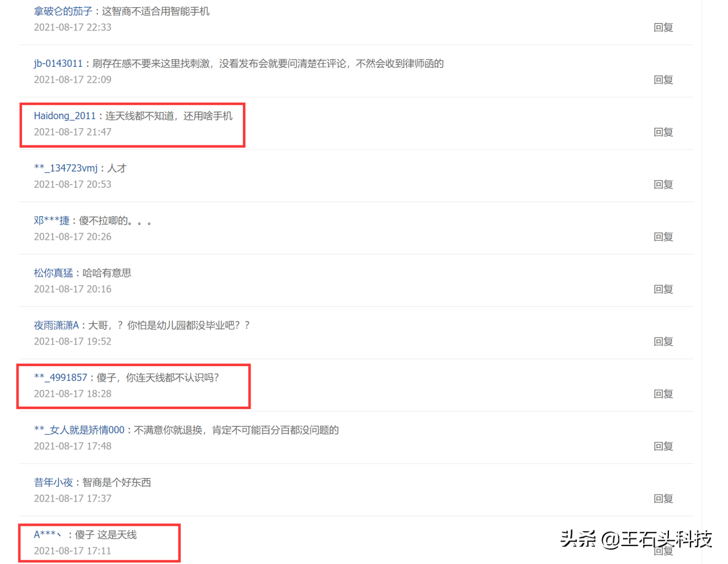Reply to **_4991857's comment
Screen dimensions: 728x564
point(664,394)
